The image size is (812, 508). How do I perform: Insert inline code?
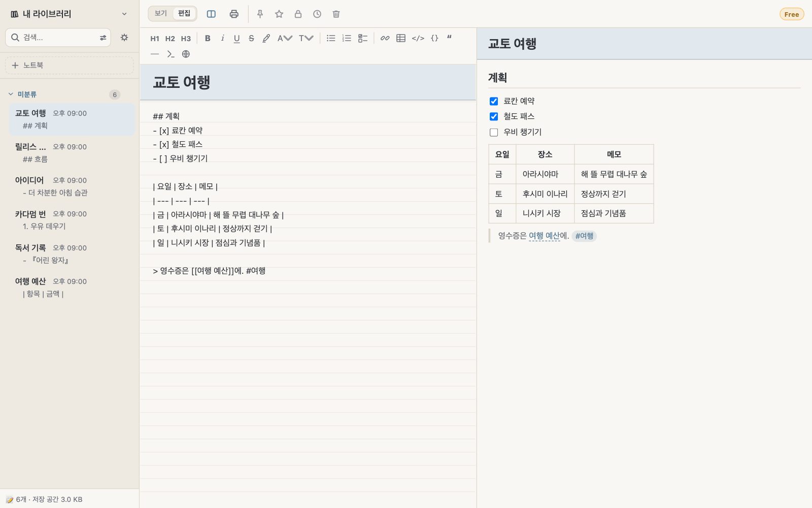(418, 38)
